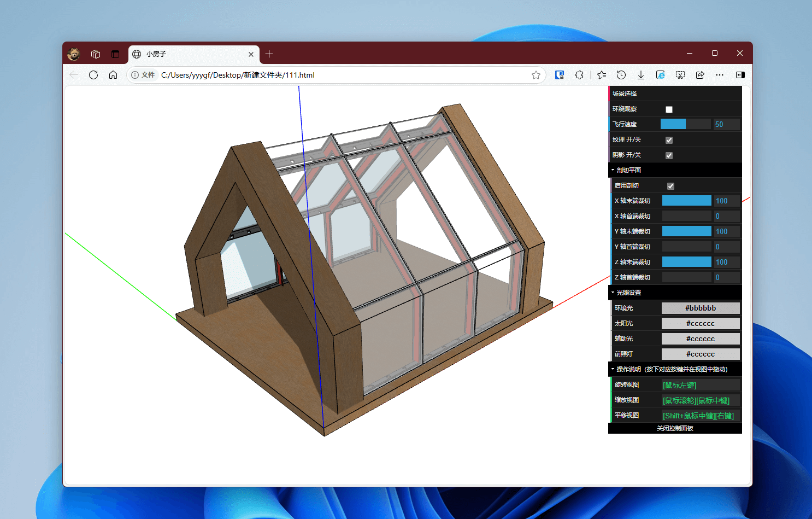Add page to favorites with star icon

click(536, 75)
